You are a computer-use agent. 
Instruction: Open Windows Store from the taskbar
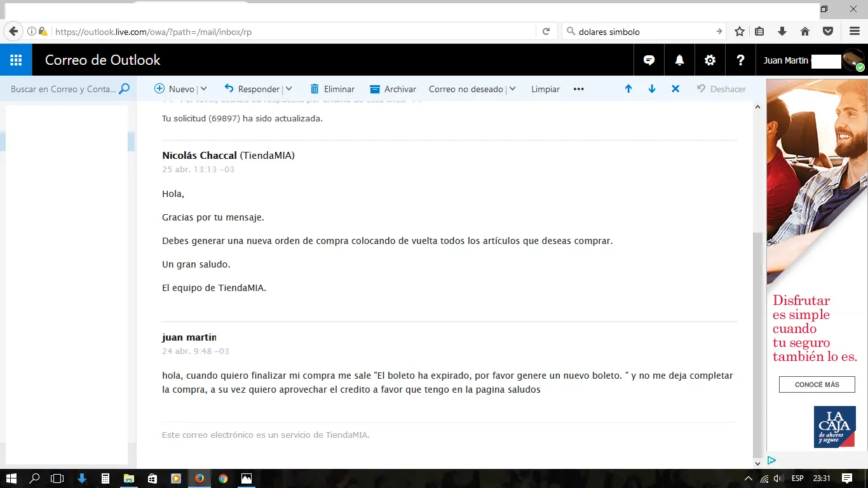pyautogui.click(x=153, y=478)
